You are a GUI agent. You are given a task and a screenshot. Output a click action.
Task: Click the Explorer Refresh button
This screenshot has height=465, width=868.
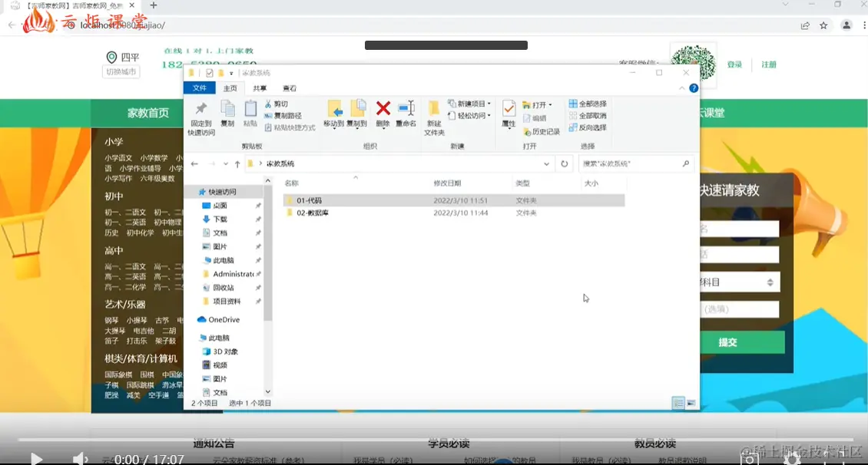[564, 163]
